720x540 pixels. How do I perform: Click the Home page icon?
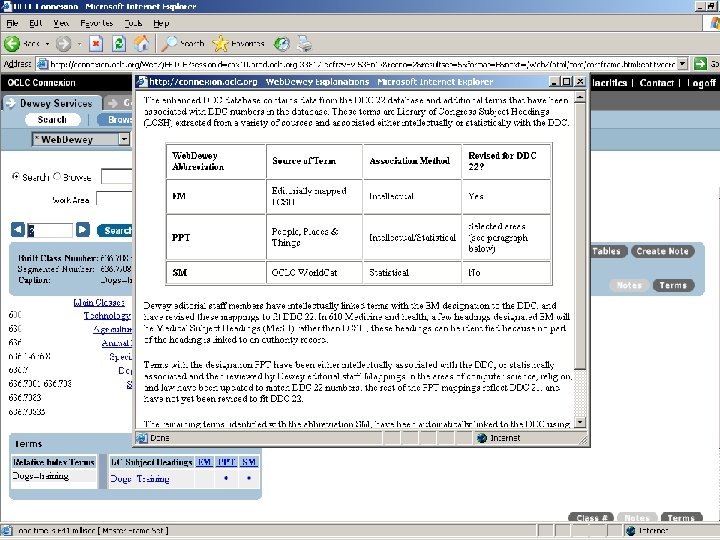(141, 44)
